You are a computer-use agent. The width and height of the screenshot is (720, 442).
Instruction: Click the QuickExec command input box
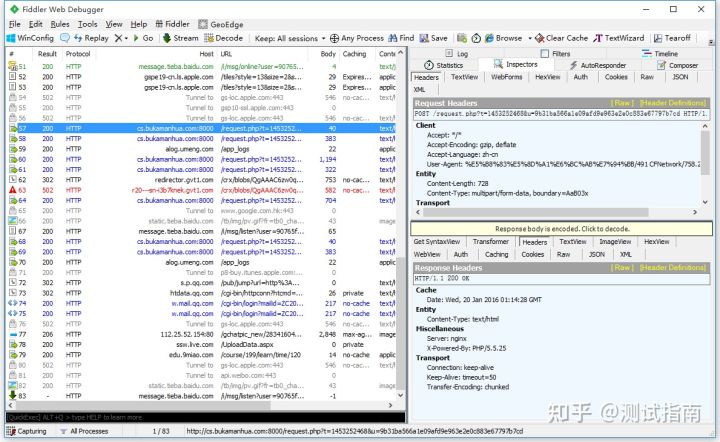[205, 417]
